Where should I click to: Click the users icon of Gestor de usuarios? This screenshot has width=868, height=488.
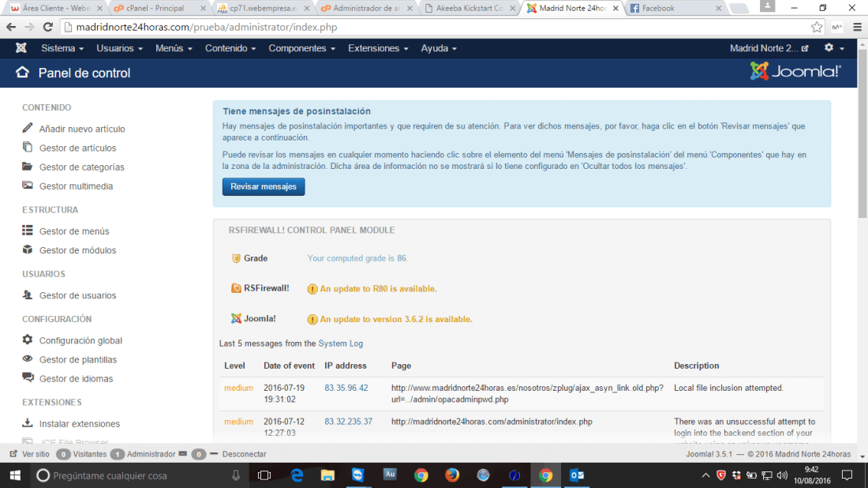[27, 295]
